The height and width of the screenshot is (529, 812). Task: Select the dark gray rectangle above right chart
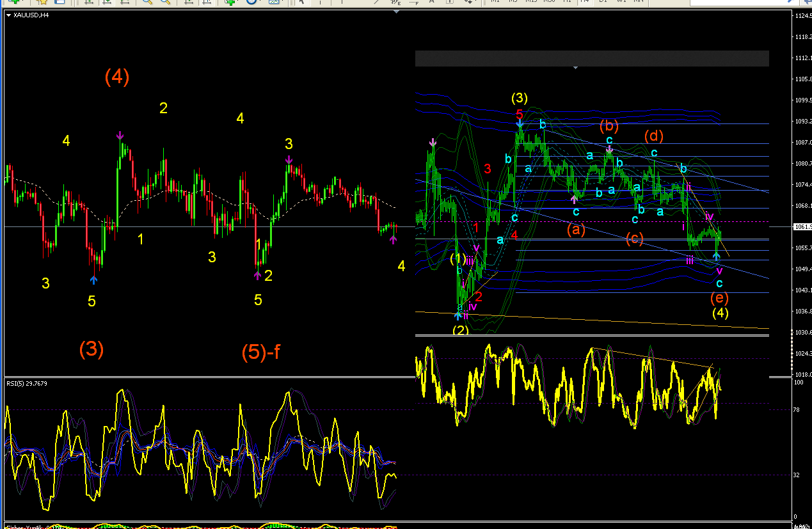point(592,58)
